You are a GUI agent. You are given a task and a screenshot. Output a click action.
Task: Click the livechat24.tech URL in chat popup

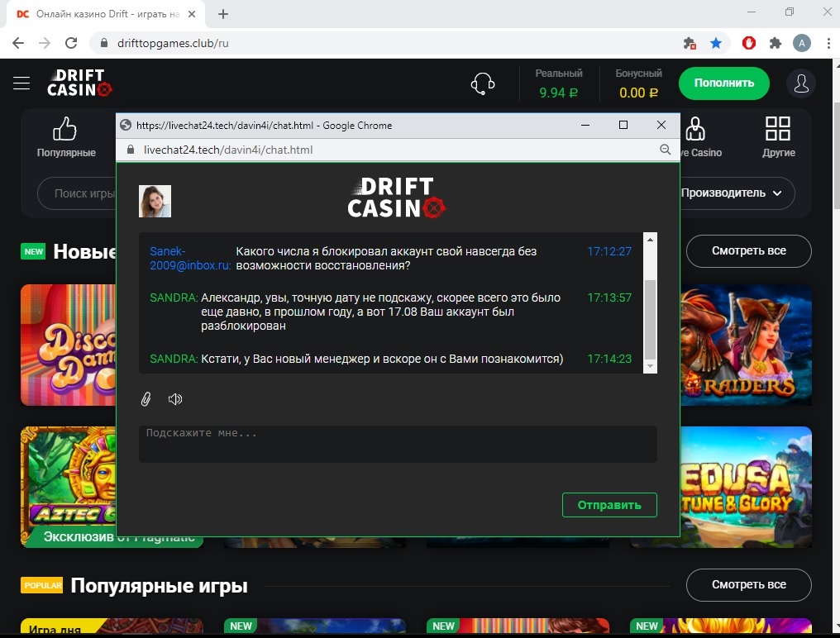227,150
